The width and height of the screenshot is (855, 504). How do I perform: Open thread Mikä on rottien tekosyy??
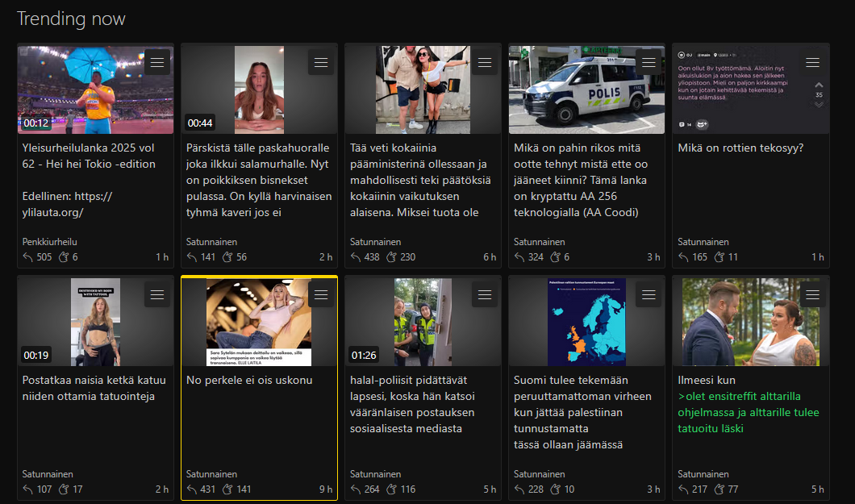point(740,148)
